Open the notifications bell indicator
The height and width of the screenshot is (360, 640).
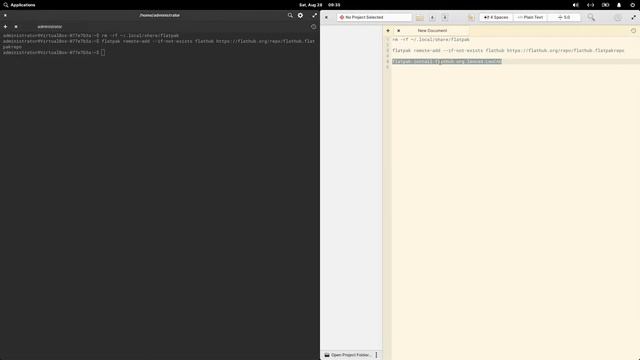tap(619, 5)
